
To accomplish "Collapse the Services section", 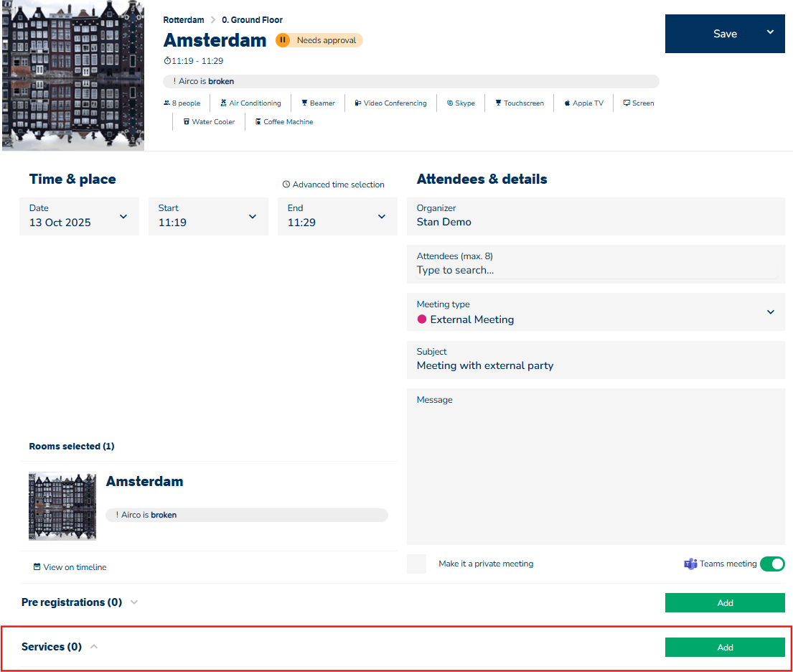I will tap(94, 647).
